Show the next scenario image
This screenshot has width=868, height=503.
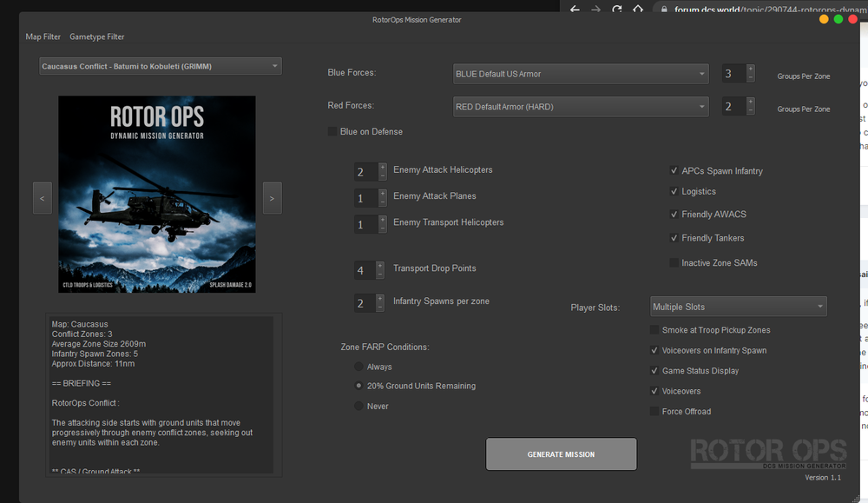(x=272, y=198)
